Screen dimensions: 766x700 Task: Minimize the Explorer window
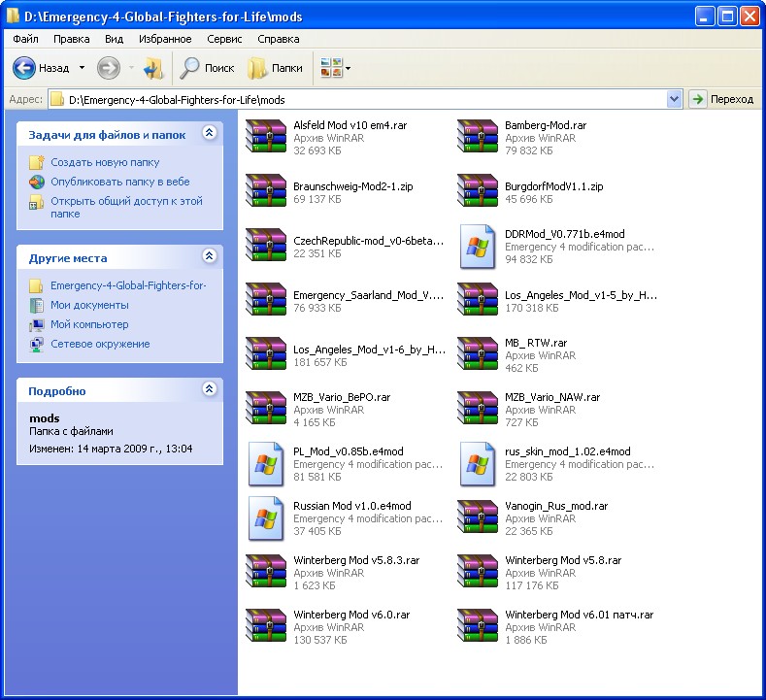click(704, 17)
